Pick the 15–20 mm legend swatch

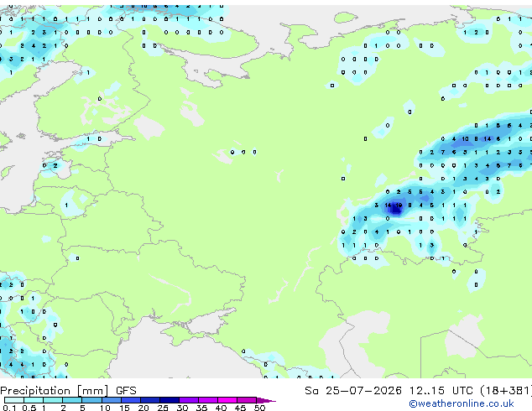[x=130, y=400]
